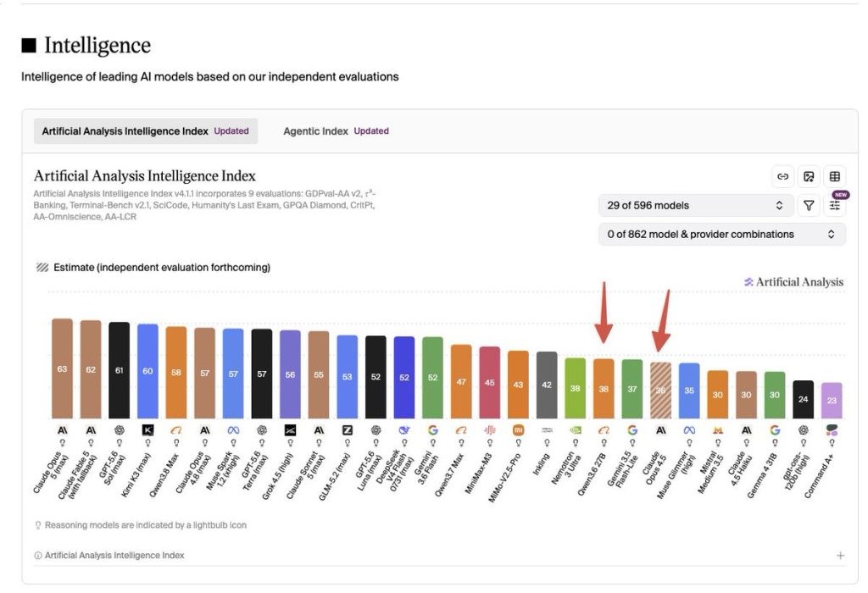Viewport: 868px width, 593px height.
Task: Click the download chart image icon
Action: [809, 176]
